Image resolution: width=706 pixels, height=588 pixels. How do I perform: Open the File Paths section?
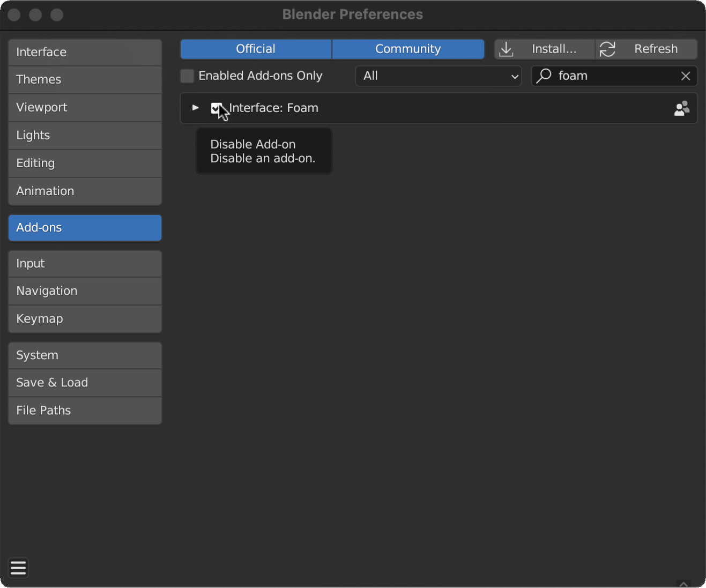click(85, 411)
